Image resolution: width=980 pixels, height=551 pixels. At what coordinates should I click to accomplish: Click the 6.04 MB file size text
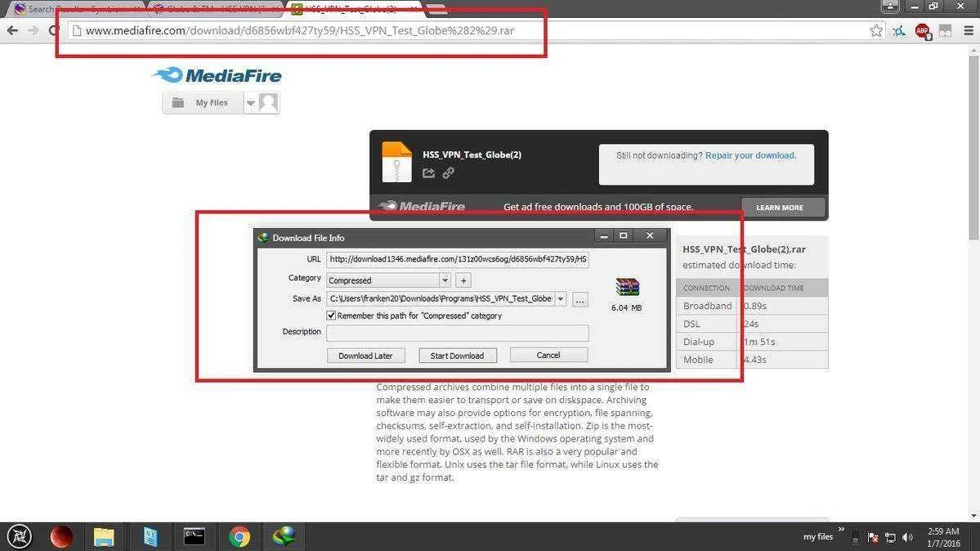626,307
